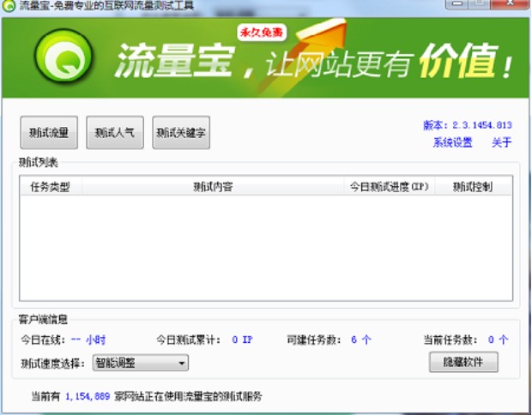Screen dimensions: 532x415
Task: Close the 流量宝 window
Action: coord(511,3)
